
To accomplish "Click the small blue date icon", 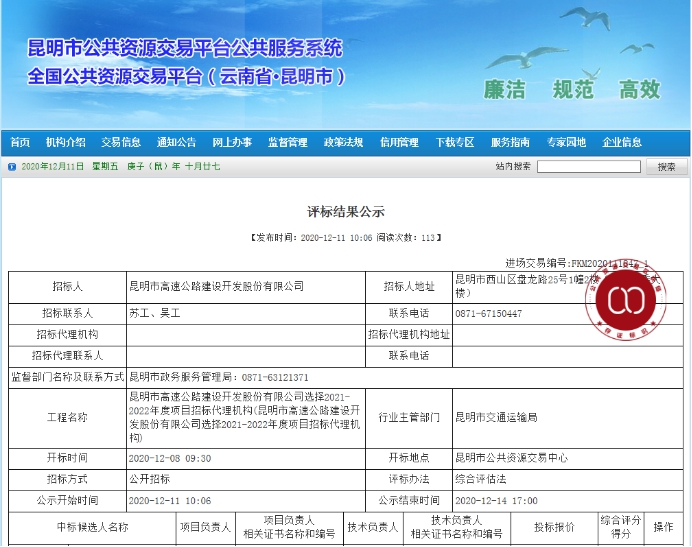I will point(12,166).
